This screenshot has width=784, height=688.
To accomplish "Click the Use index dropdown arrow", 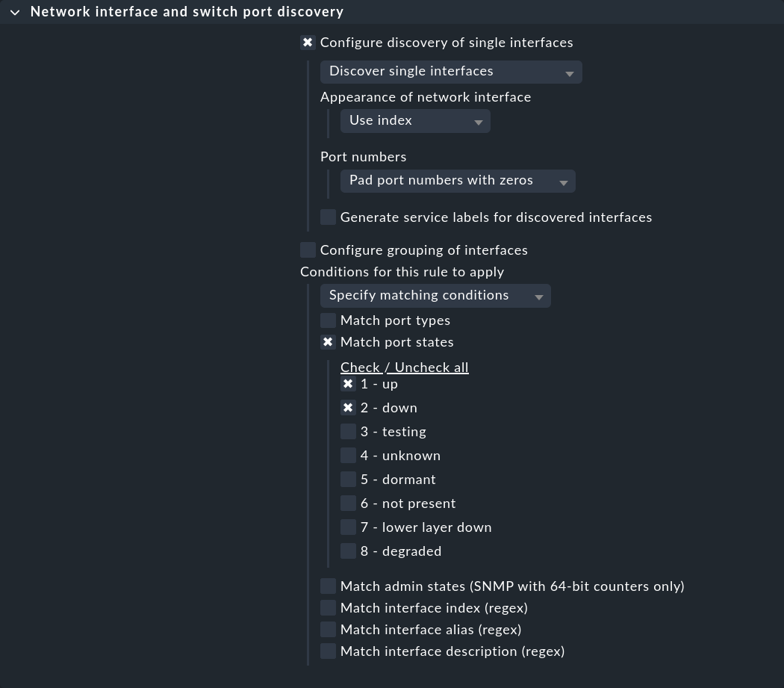I will click(478, 122).
